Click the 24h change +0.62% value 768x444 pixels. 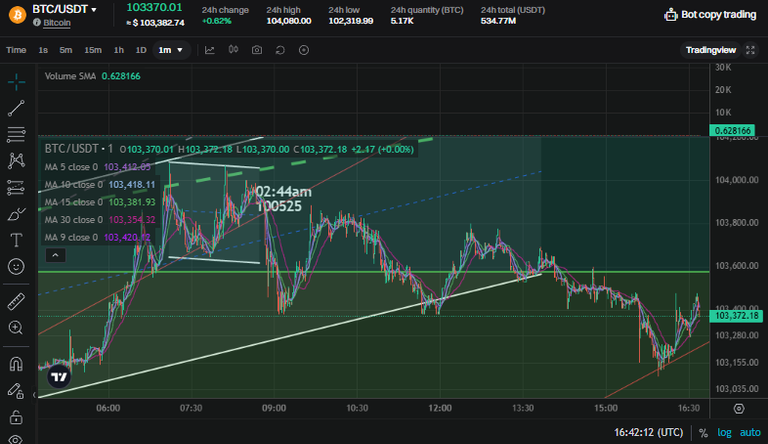[216, 21]
